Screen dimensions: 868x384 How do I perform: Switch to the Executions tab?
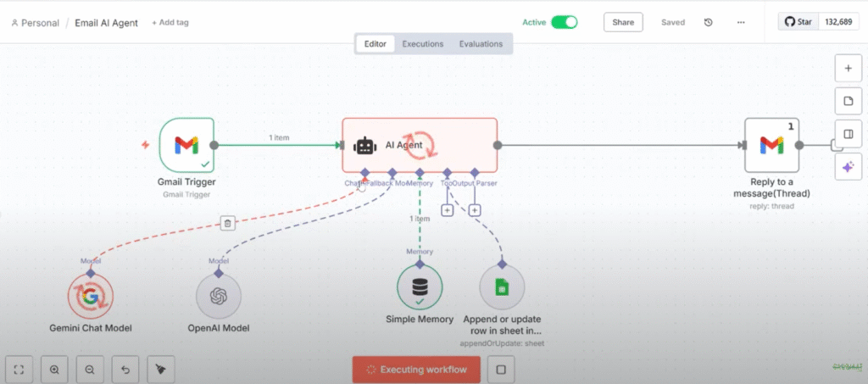pyautogui.click(x=421, y=44)
